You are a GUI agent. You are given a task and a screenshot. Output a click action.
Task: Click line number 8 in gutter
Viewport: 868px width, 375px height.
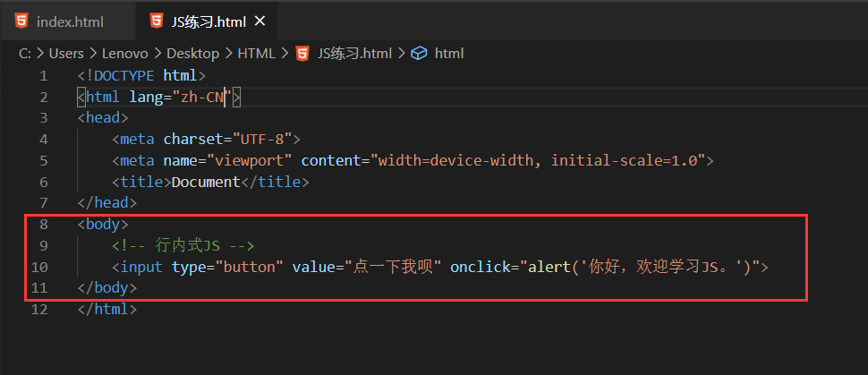(44, 225)
